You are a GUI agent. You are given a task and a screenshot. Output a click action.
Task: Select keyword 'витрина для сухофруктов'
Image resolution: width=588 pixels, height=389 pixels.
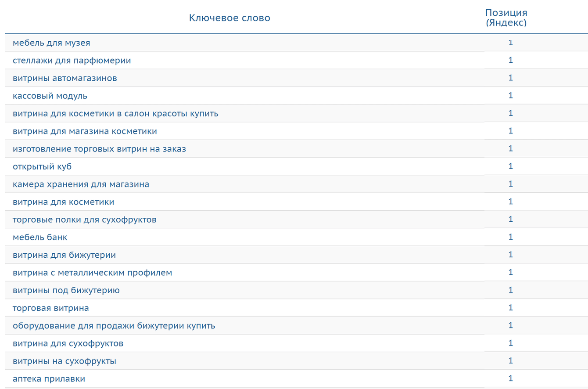click(68, 343)
